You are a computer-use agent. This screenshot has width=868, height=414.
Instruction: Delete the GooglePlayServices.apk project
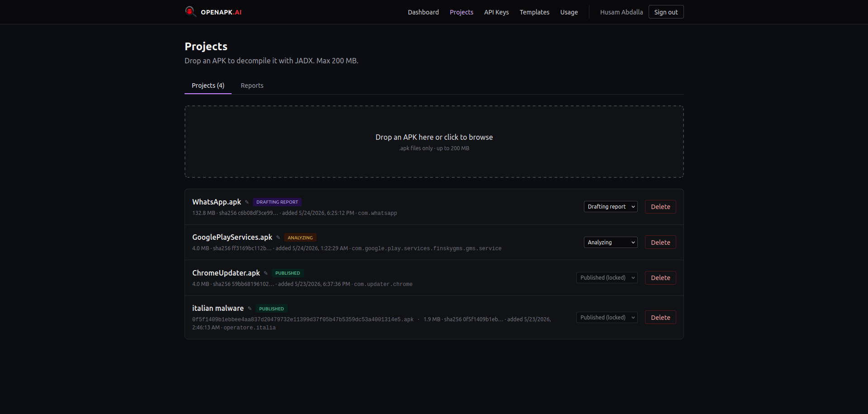pyautogui.click(x=660, y=243)
